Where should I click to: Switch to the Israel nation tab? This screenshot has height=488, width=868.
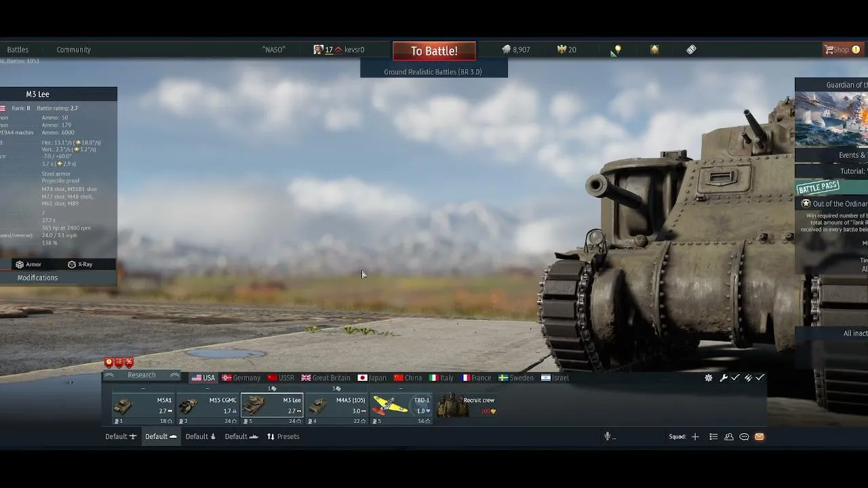(555, 378)
